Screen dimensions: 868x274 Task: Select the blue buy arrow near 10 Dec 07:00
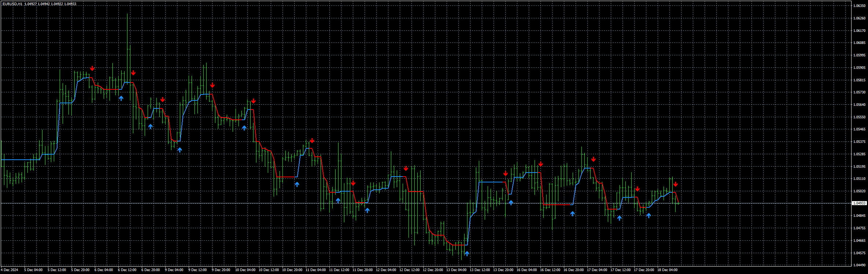(x=244, y=128)
